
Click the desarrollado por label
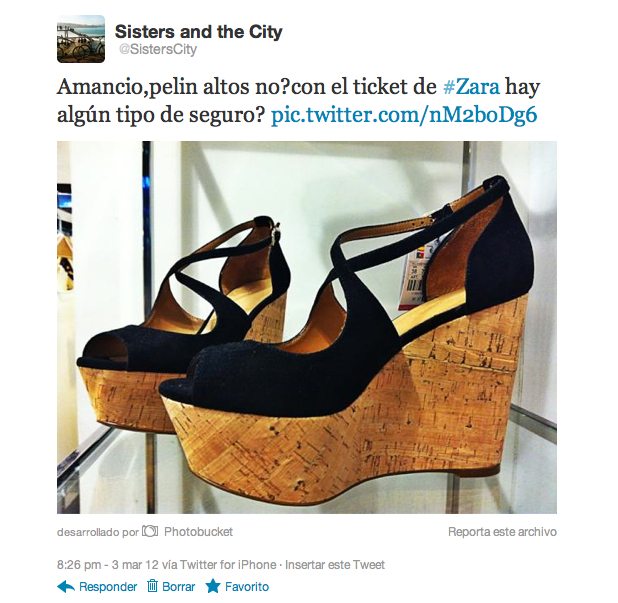[x=98, y=532]
